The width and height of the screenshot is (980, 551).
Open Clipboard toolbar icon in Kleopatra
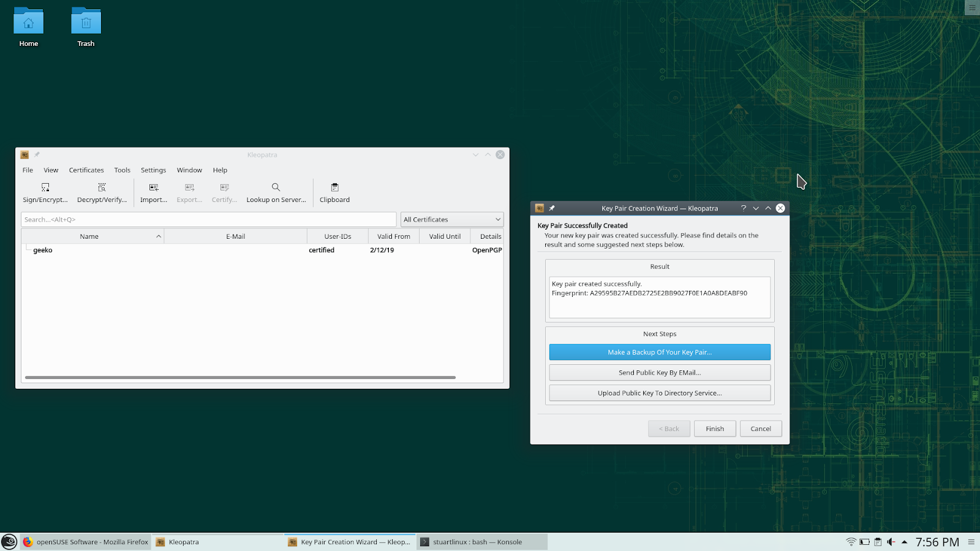point(334,192)
